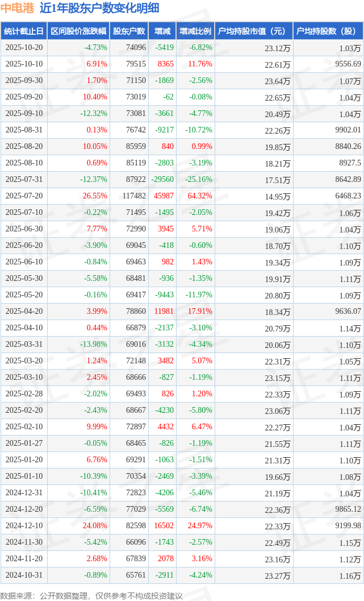This screenshot has width=364, height=601.
Task: Click the 64.32% change ratio cell
Action: (x=200, y=196)
